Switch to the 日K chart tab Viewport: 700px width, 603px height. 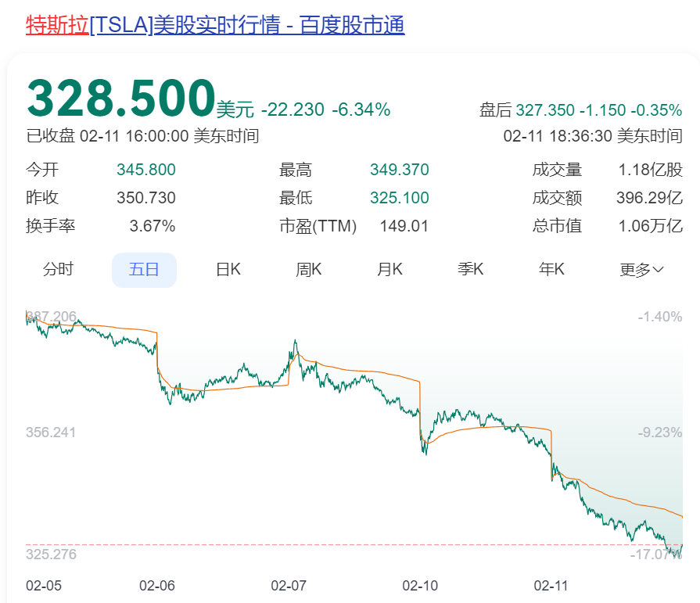point(228,270)
